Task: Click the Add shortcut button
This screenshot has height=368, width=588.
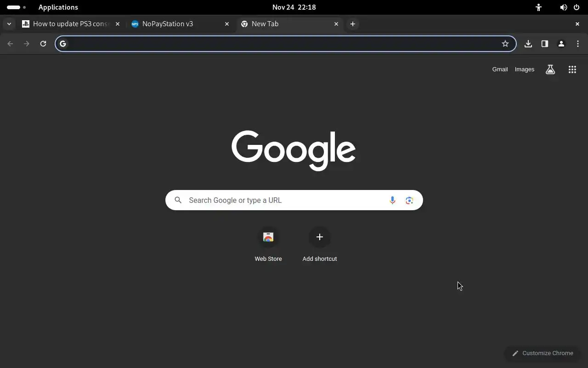Action: [x=320, y=245]
